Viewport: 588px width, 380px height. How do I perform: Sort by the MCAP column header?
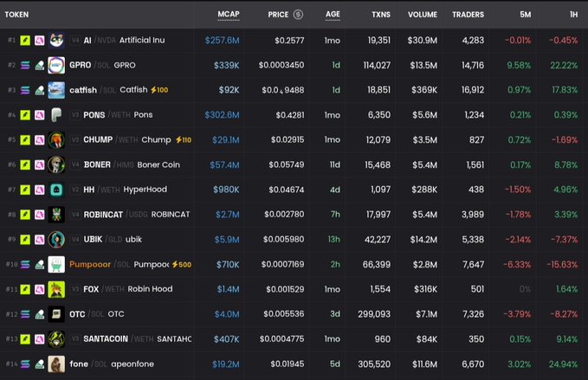(229, 14)
